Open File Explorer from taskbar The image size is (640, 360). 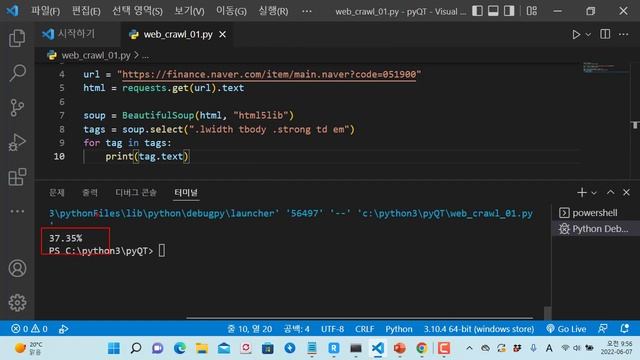[202, 348]
